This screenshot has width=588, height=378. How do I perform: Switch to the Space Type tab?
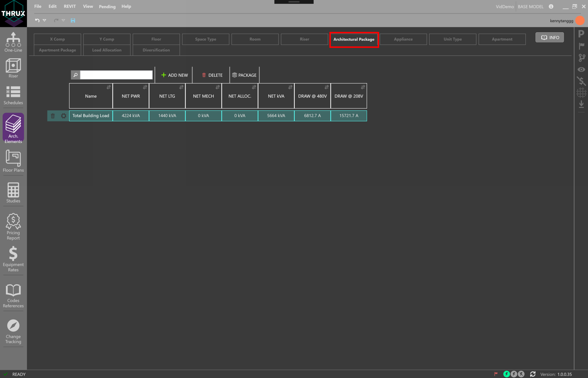click(206, 39)
